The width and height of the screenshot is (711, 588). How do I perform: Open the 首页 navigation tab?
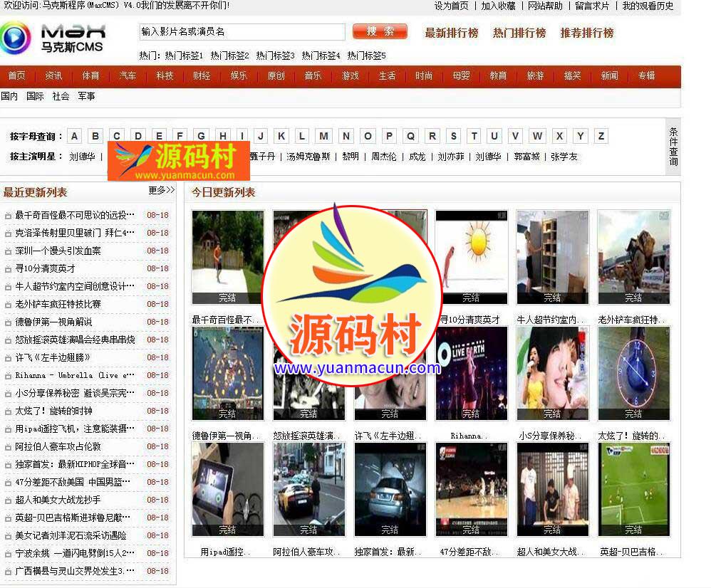pyautogui.click(x=16, y=76)
